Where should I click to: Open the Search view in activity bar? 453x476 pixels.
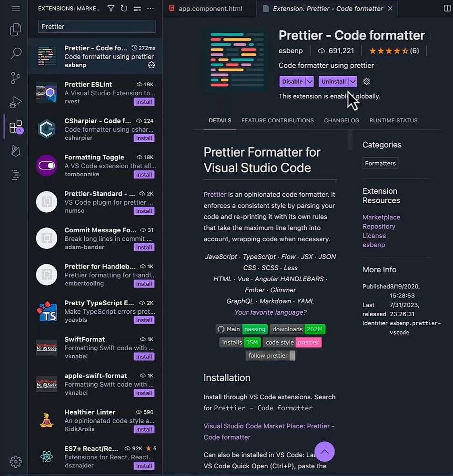16,53
